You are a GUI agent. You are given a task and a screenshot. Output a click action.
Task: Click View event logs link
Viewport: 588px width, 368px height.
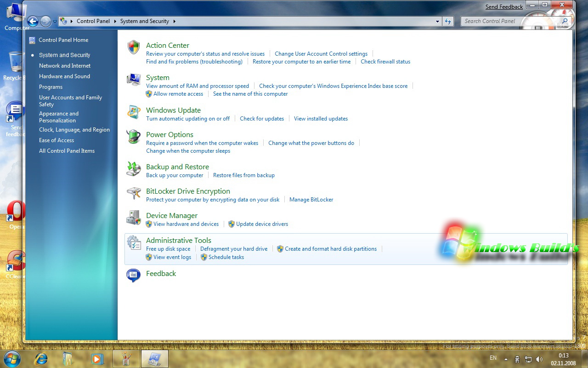click(x=172, y=257)
